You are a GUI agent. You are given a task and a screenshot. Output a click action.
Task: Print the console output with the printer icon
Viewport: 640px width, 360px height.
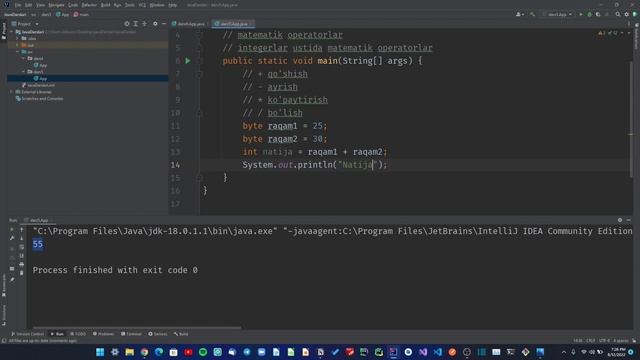(x=22, y=264)
